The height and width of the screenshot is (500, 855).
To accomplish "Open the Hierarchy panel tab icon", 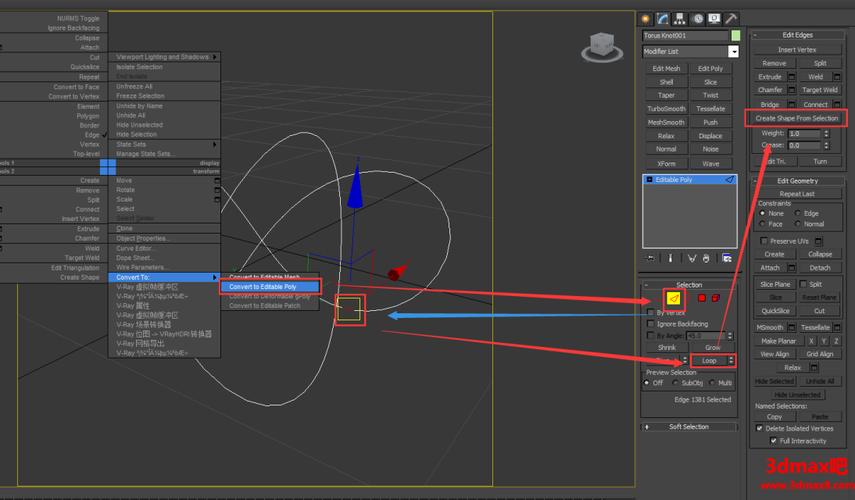I will click(x=680, y=18).
